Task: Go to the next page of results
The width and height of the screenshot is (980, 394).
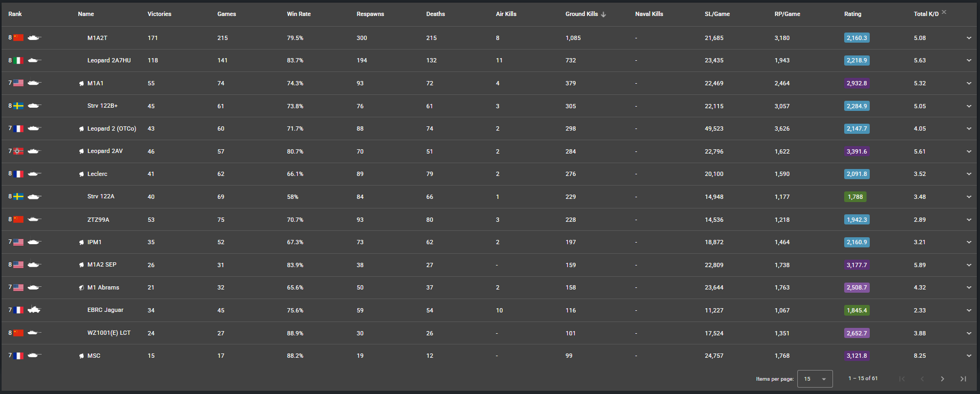Action: 942,379
